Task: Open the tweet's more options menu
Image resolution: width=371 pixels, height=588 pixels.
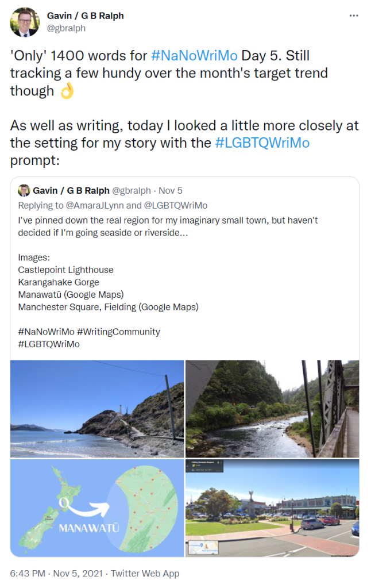Action: point(354,16)
